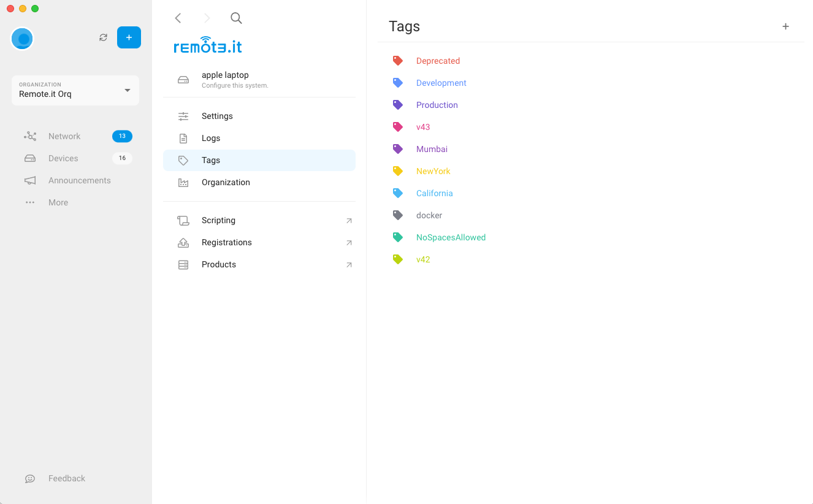
Task: Click the lime v42 tag icon
Action: (398, 259)
